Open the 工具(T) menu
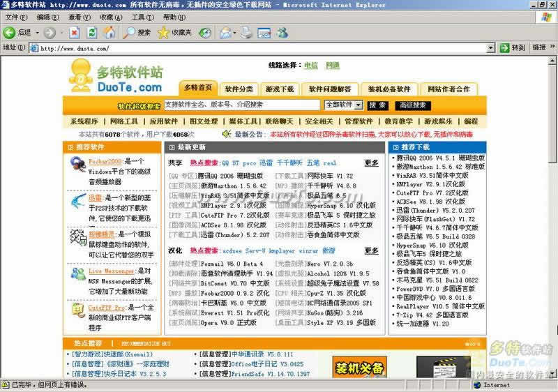The image size is (558, 392). pyautogui.click(x=142, y=17)
